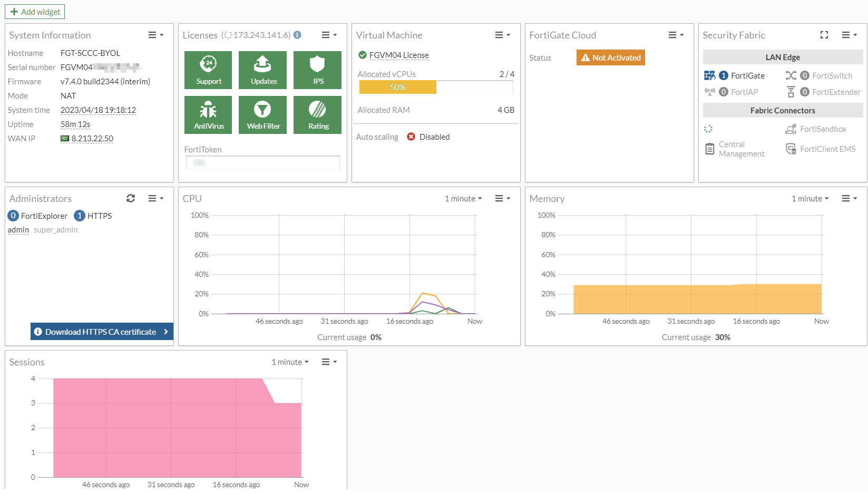The image size is (868, 494).
Task: Change the Memory widget time interval
Action: pyautogui.click(x=810, y=199)
